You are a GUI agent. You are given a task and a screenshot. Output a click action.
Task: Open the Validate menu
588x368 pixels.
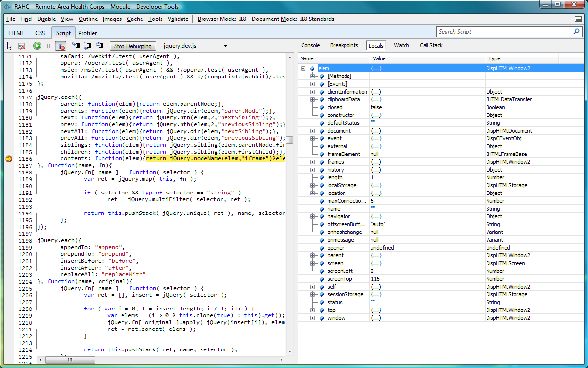pyautogui.click(x=178, y=19)
